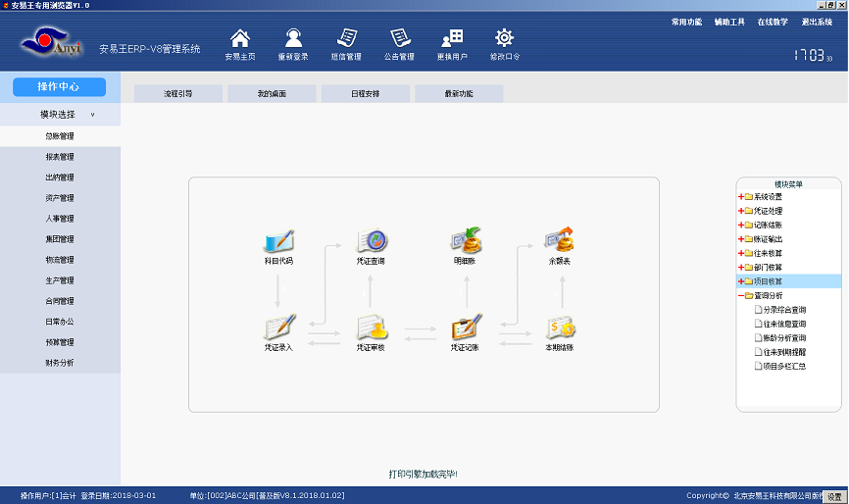Click the 凭证处理 folder icon
Viewport: 849px width, 504px height.
click(x=749, y=211)
